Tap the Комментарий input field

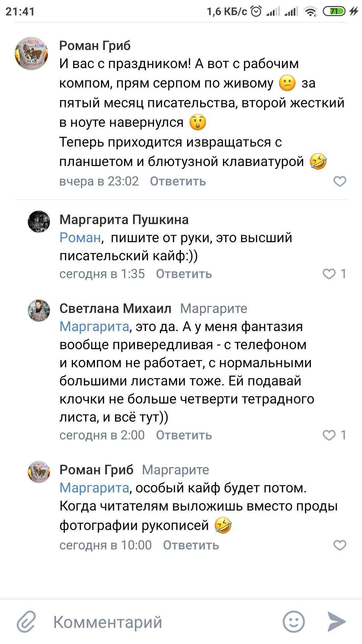(161, 622)
